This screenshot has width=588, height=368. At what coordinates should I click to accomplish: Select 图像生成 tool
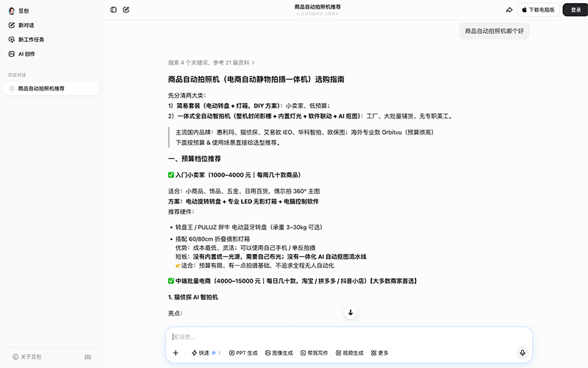(279, 353)
